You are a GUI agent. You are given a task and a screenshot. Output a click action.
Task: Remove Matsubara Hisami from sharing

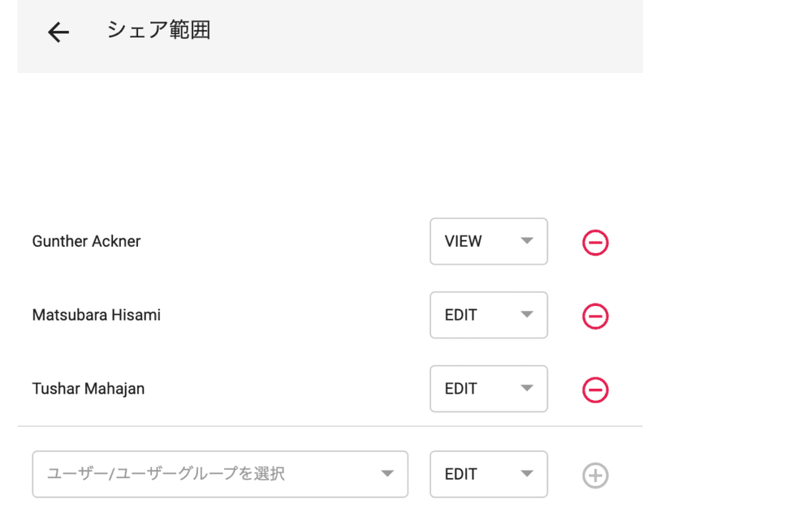coord(595,316)
